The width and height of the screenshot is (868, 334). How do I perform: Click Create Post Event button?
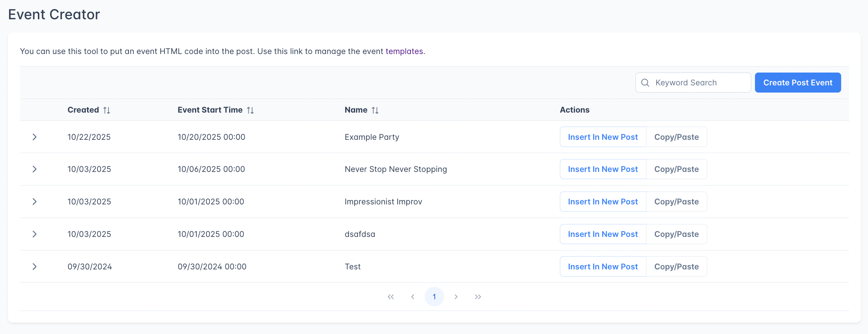pyautogui.click(x=798, y=83)
